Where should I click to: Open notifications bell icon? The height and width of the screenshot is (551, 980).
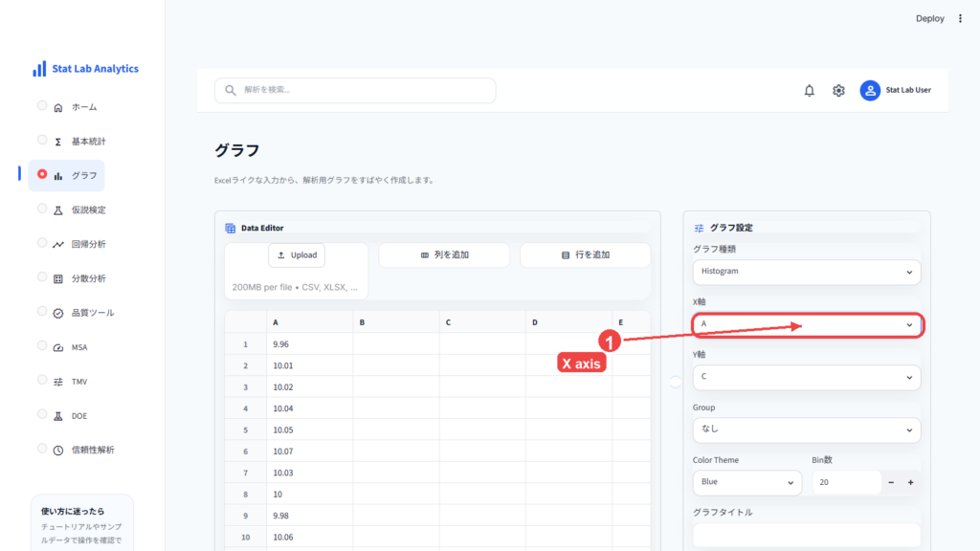click(810, 91)
